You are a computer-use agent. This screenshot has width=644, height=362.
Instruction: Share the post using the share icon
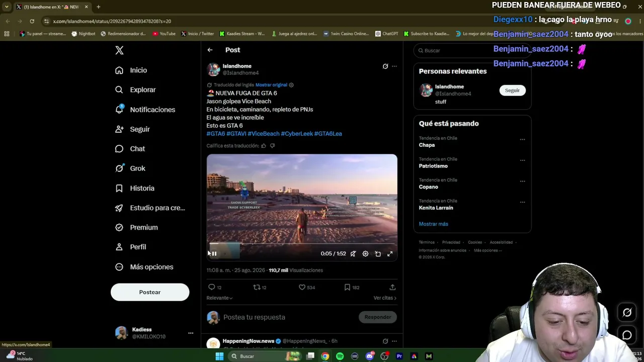(392, 287)
